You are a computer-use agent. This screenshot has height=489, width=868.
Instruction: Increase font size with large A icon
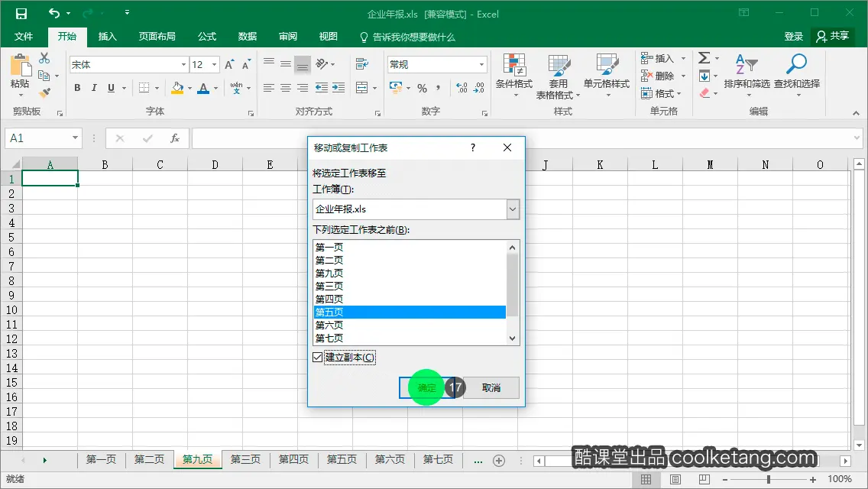229,65
